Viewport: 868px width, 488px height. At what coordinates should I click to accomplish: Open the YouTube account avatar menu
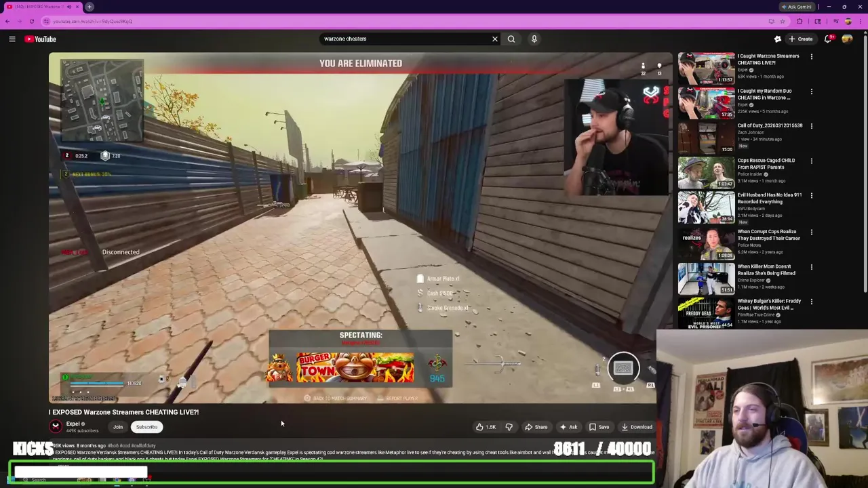pos(847,39)
